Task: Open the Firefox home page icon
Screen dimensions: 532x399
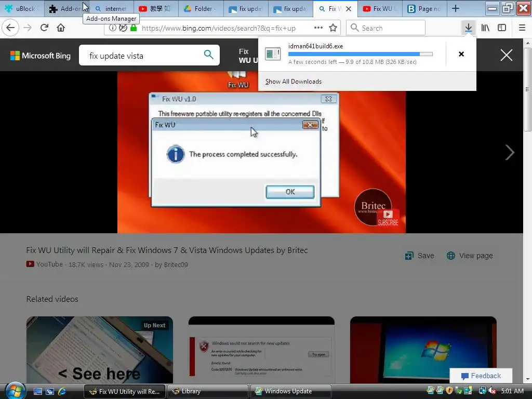Action: pyautogui.click(x=61, y=28)
